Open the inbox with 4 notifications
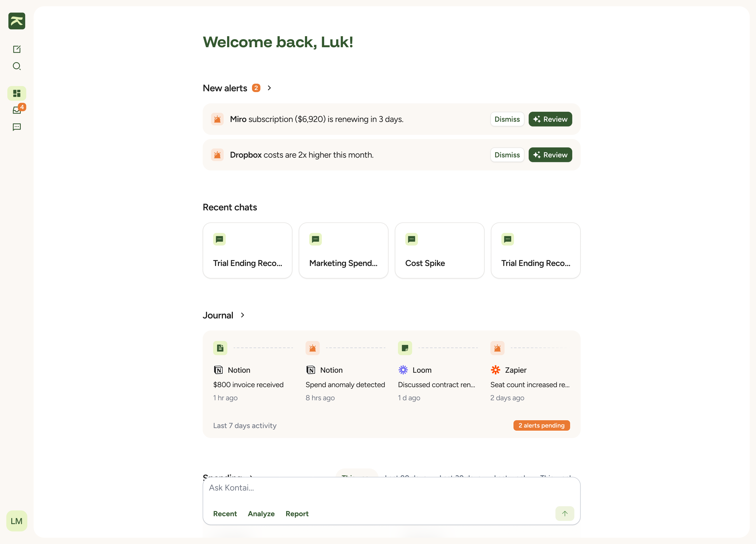Image resolution: width=756 pixels, height=544 pixels. [x=17, y=110]
